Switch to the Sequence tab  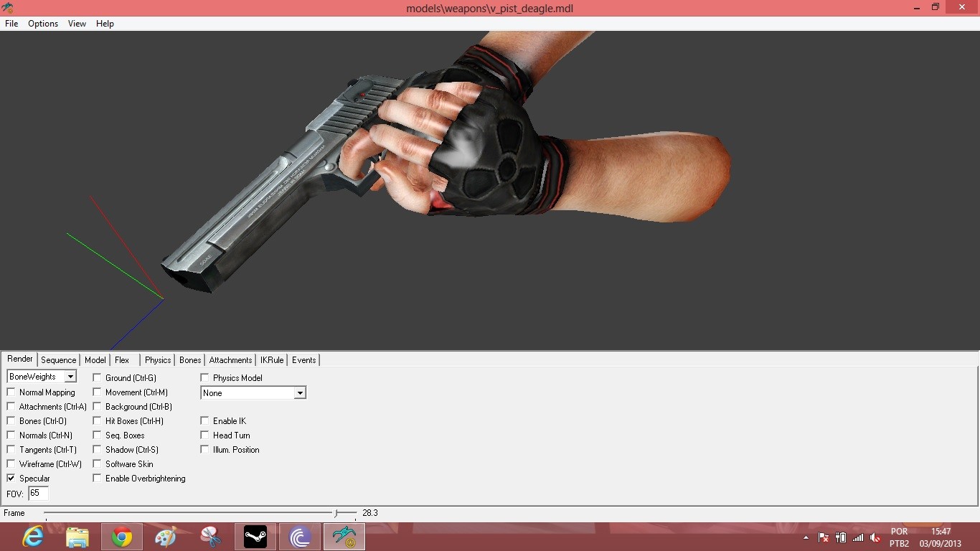(58, 359)
